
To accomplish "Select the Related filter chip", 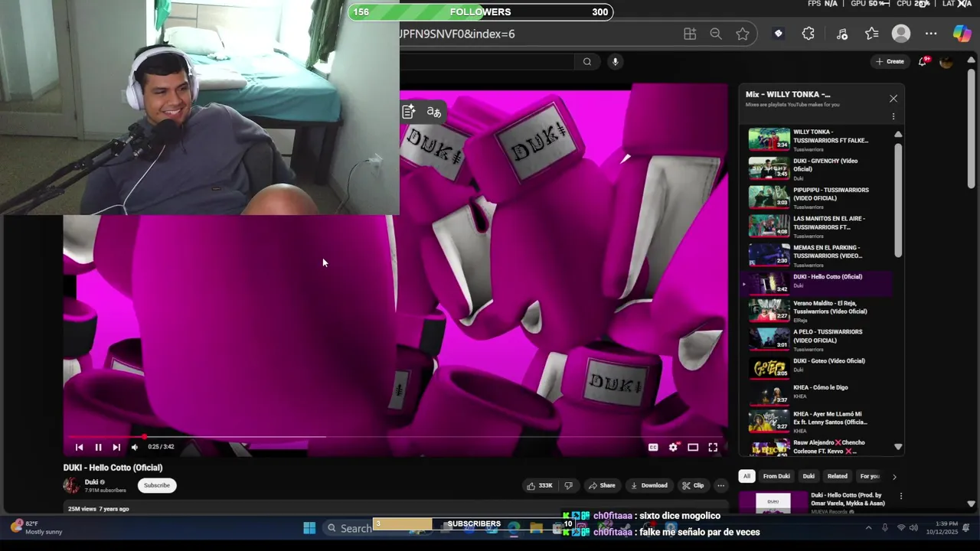I will (838, 476).
